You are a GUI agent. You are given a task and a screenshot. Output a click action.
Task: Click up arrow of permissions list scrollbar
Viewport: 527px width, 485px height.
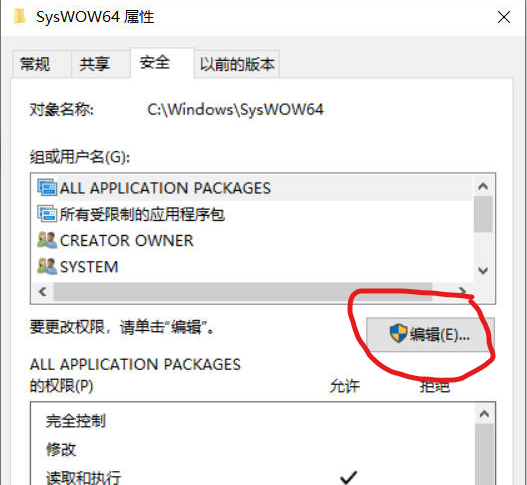(484, 414)
